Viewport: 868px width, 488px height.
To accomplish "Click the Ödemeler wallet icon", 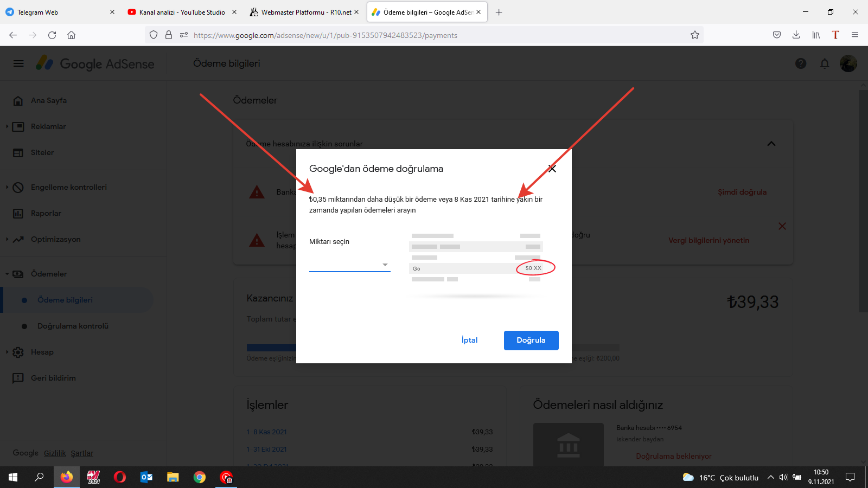I will (x=18, y=274).
